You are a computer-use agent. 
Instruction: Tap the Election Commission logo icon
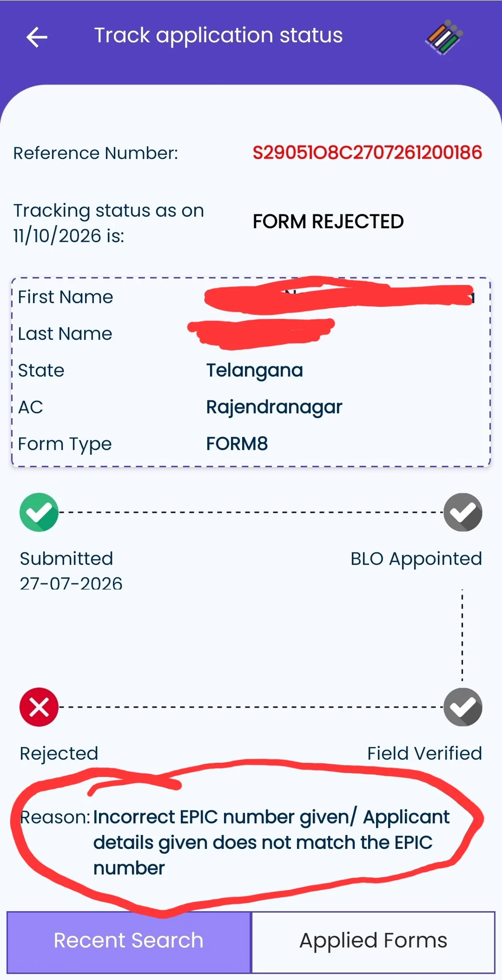coord(444,38)
